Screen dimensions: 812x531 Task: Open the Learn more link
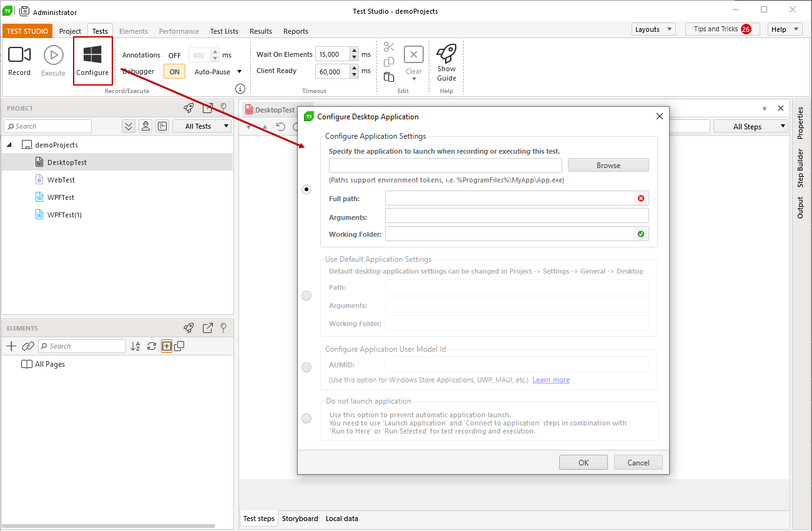[551, 380]
